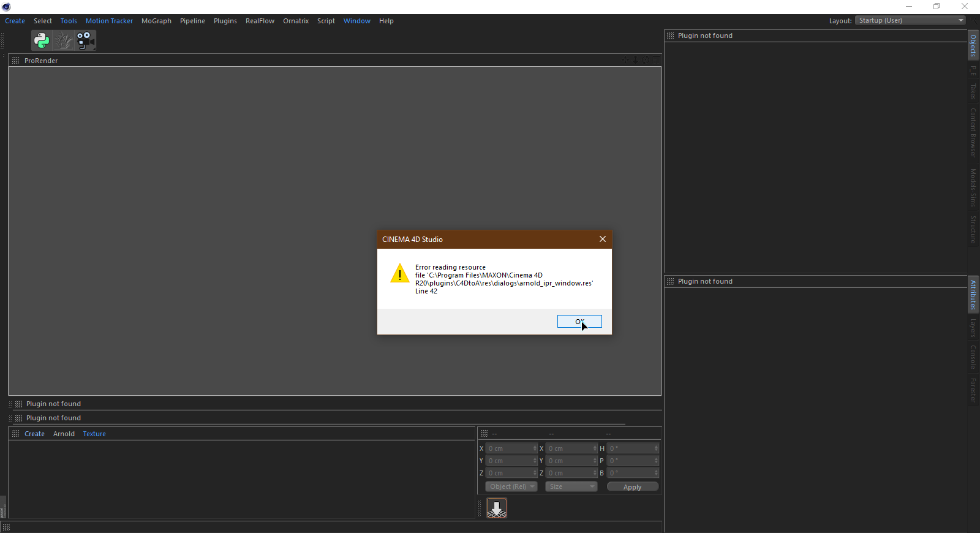Click the ProRender panel grip icon
This screenshot has height=533, width=980.
click(x=16, y=61)
